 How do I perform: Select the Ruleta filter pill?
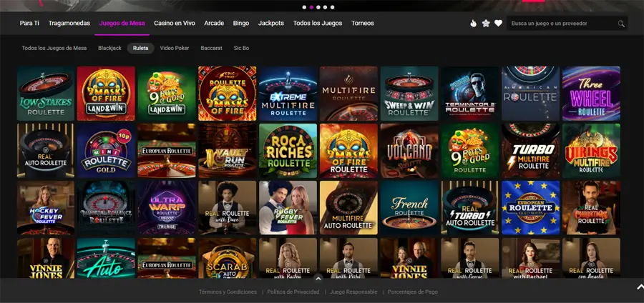141,48
